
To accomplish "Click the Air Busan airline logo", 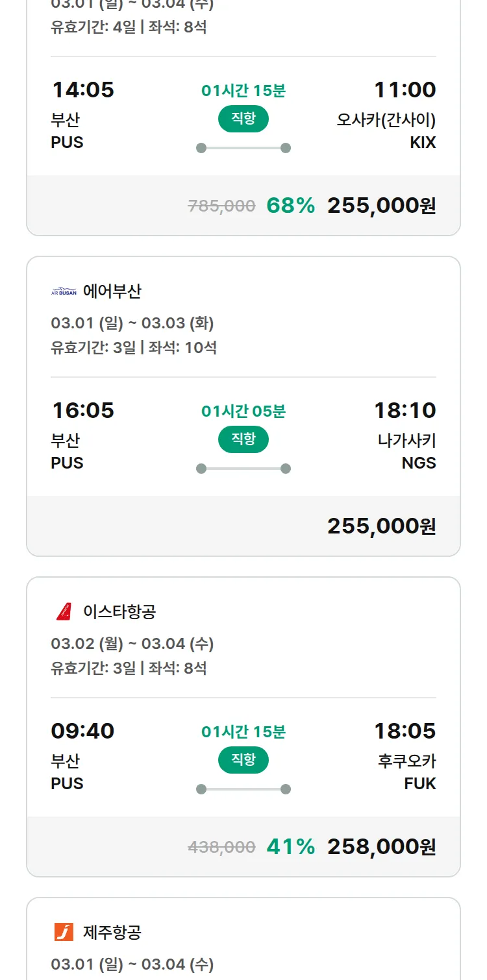I will pyautogui.click(x=64, y=292).
